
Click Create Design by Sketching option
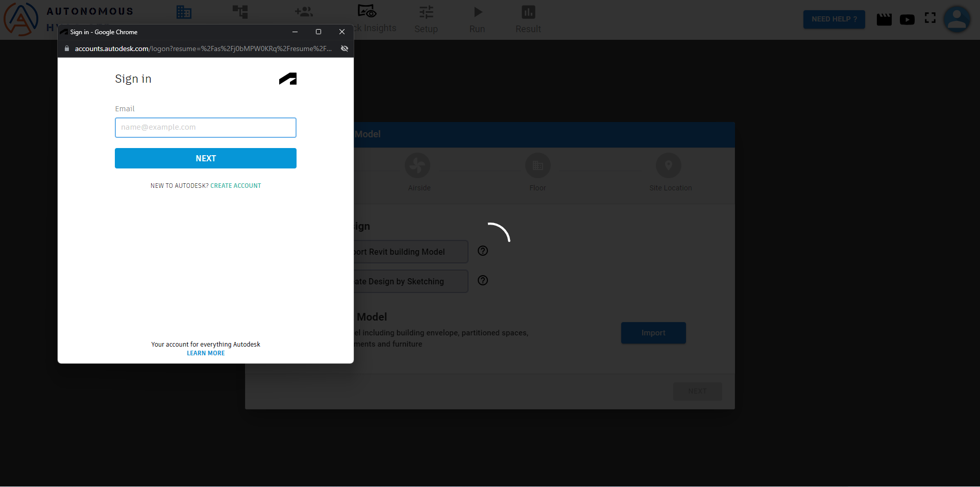(x=411, y=281)
